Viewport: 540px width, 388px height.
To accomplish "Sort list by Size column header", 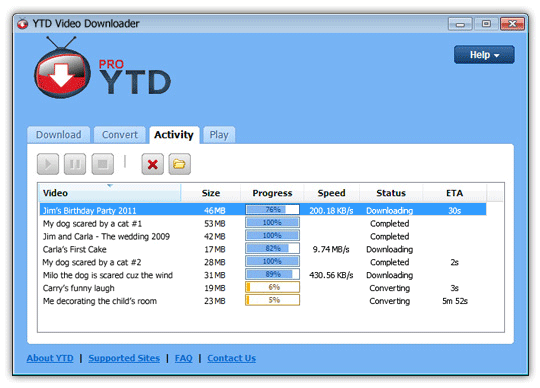I will click(211, 193).
